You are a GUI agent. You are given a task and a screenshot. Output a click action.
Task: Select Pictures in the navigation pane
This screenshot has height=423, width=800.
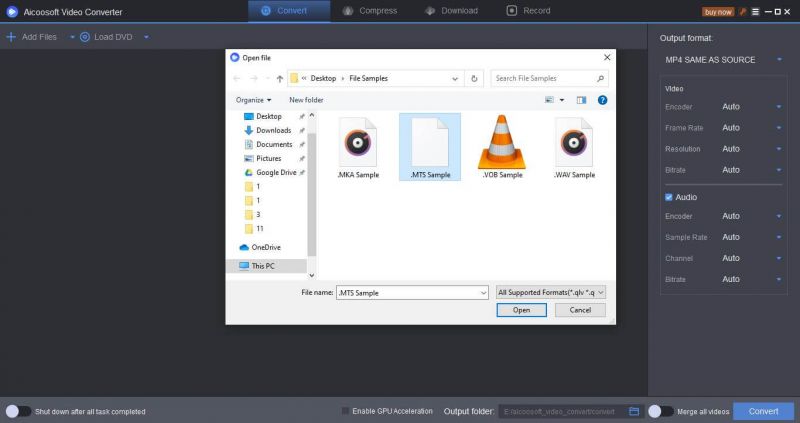coord(269,158)
